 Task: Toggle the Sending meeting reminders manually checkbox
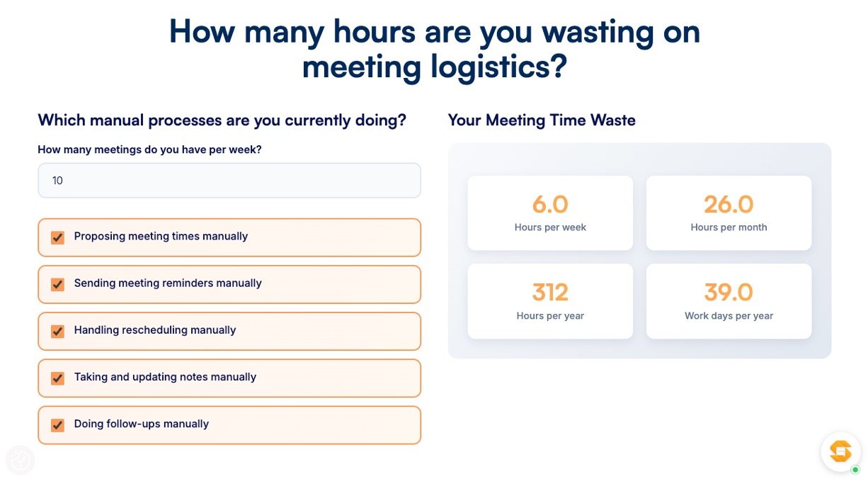coord(57,284)
